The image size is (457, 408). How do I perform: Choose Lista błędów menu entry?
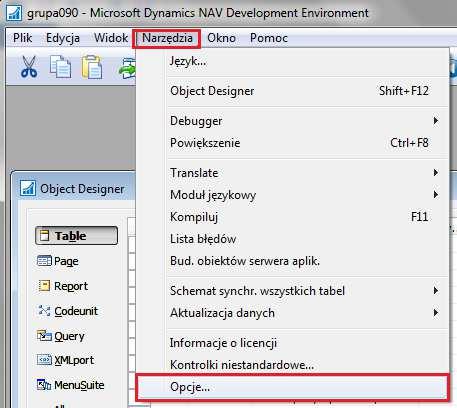pyautogui.click(x=292, y=239)
